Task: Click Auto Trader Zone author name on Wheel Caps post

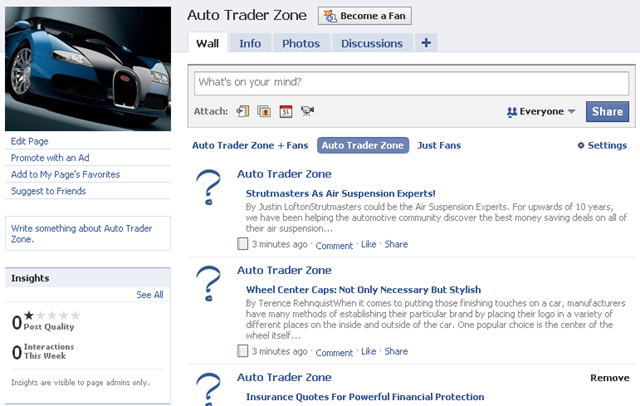Action: coord(284,270)
